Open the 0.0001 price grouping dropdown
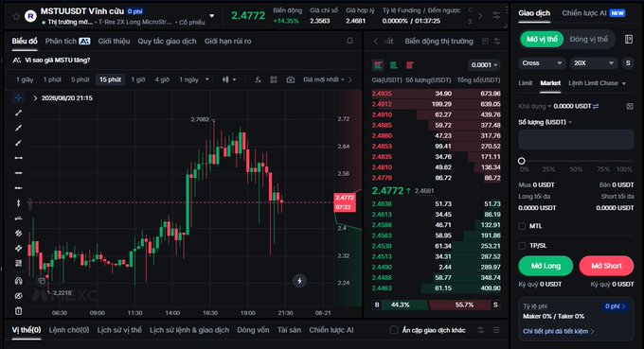The height and width of the screenshot is (349, 644). (x=484, y=65)
